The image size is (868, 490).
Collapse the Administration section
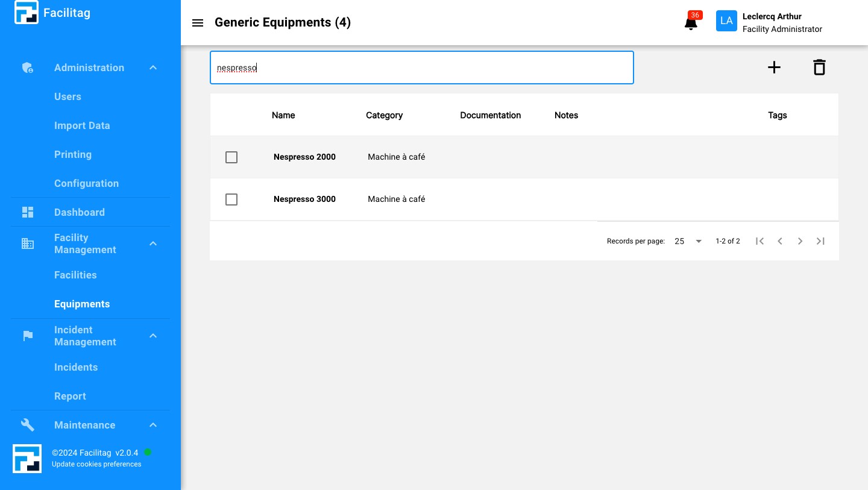click(153, 68)
